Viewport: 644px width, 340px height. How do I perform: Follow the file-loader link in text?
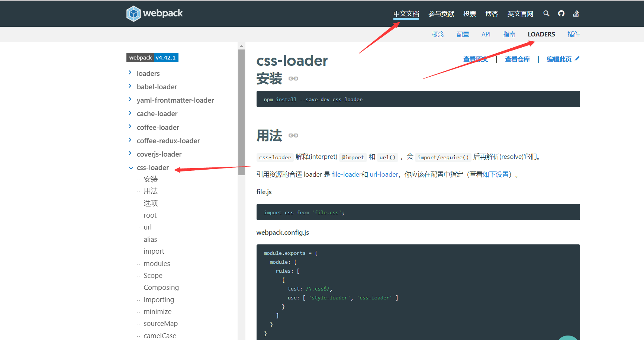point(347,174)
